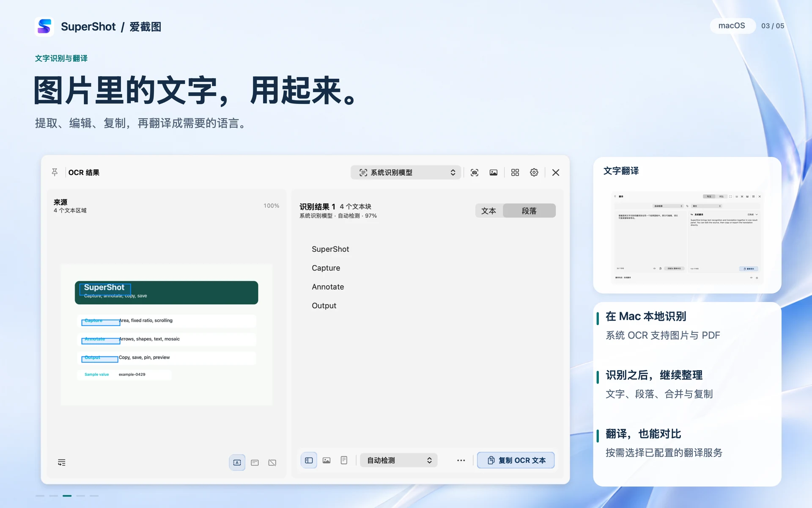
Task: Click the third active page indicator dot
Action: click(x=67, y=496)
